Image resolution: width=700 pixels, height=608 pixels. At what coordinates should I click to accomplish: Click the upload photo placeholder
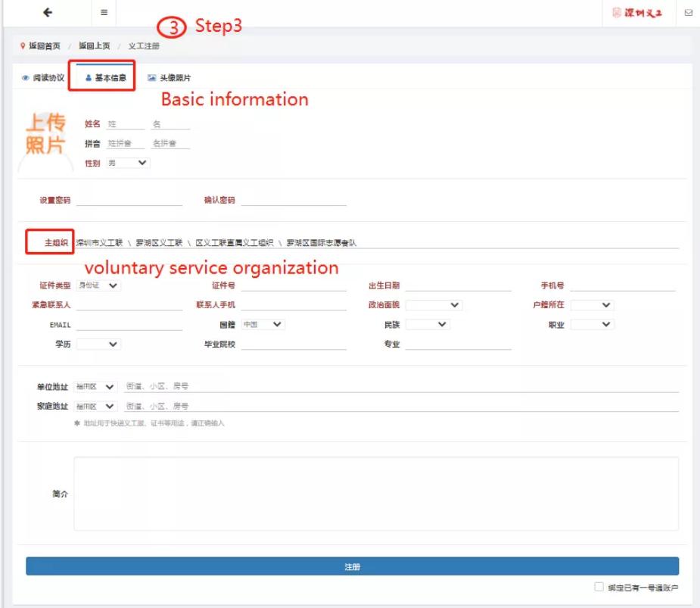(x=45, y=135)
